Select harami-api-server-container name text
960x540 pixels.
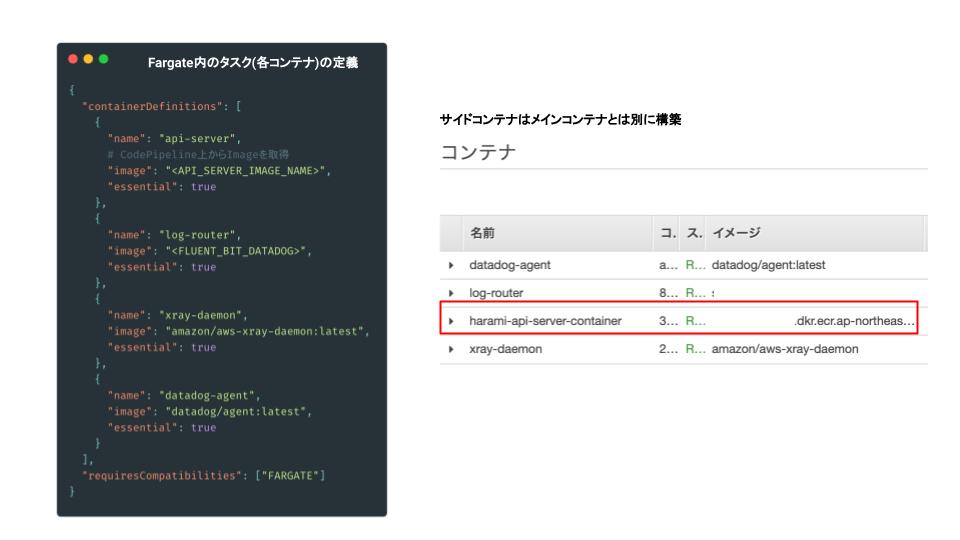pyautogui.click(x=545, y=321)
